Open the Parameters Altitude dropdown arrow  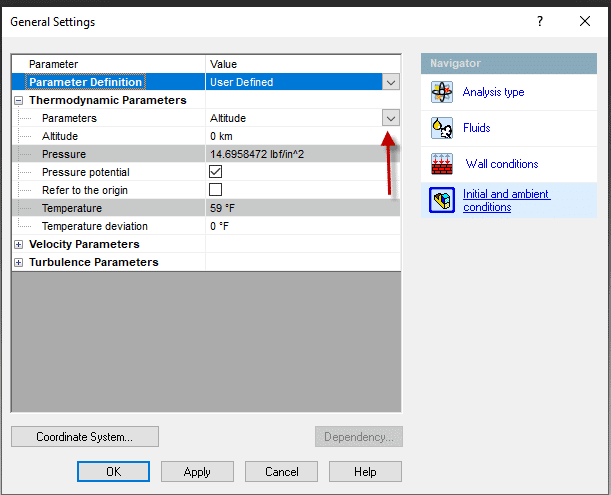pos(390,118)
